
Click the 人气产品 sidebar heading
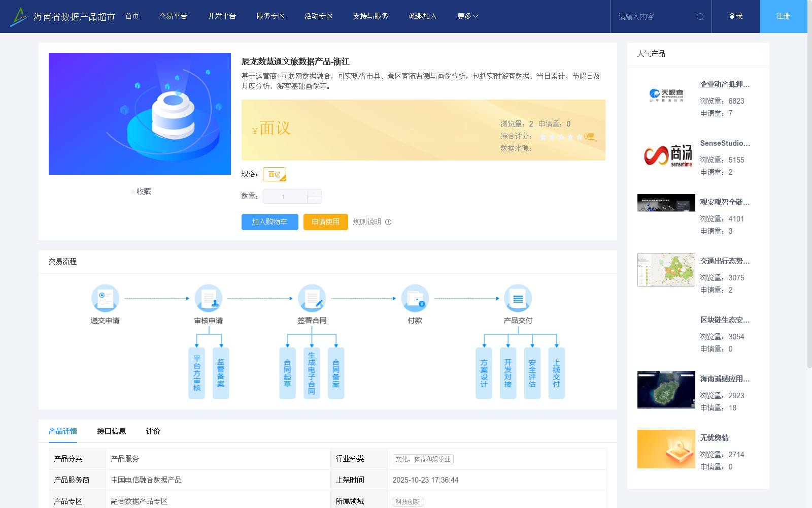651,54
